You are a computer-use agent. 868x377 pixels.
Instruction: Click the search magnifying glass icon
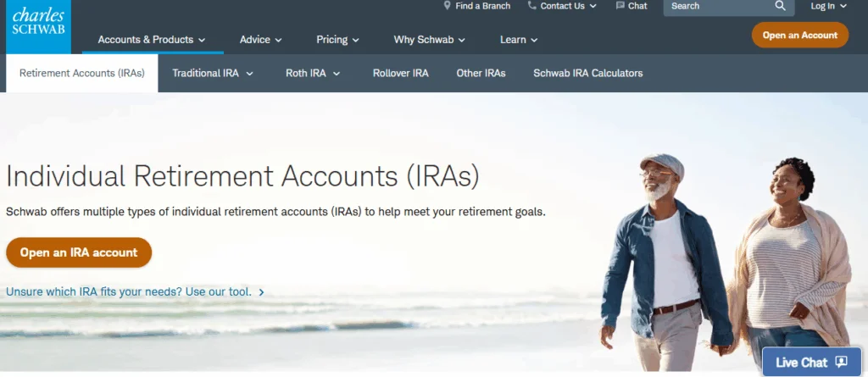(780, 6)
